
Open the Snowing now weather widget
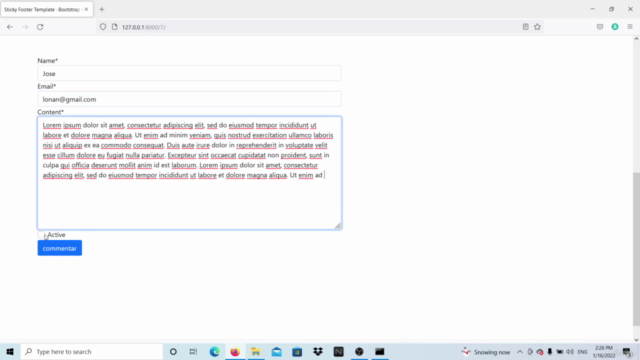coord(486,352)
